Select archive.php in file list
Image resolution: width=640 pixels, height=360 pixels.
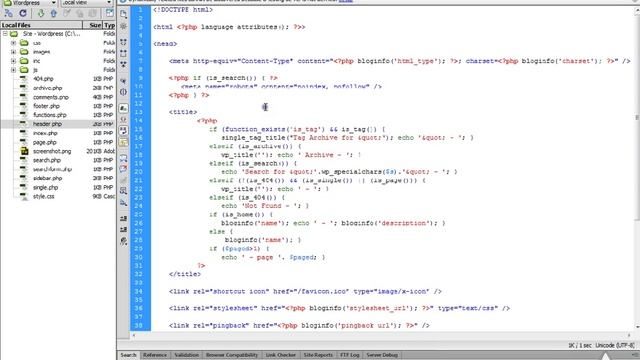click(x=47, y=88)
